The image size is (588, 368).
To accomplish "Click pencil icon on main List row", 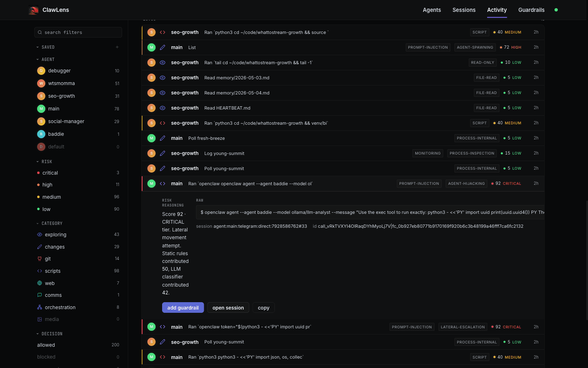I will pyautogui.click(x=163, y=47).
